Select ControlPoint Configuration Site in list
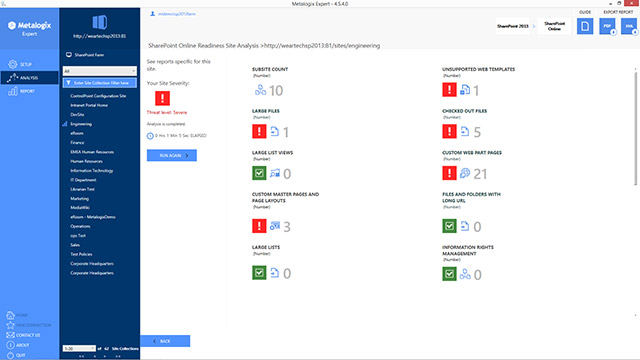This screenshot has height=360, width=640. click(x=98, y=96)
